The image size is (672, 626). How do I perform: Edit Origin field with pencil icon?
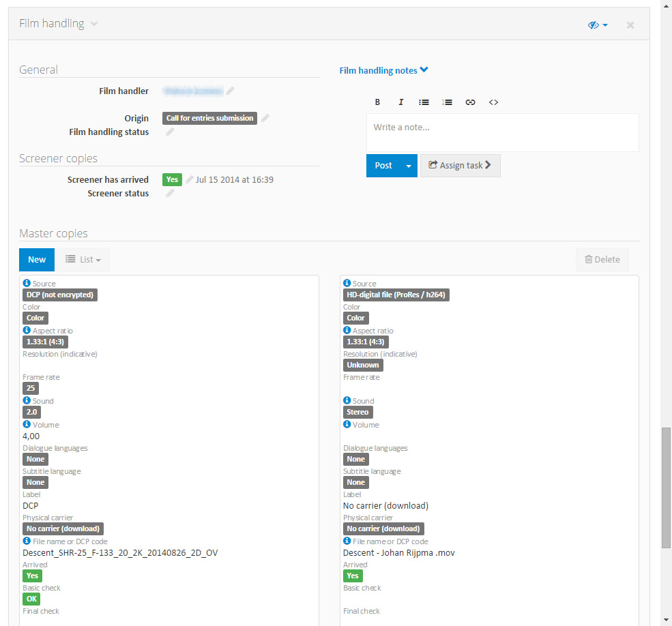point(265,118)
